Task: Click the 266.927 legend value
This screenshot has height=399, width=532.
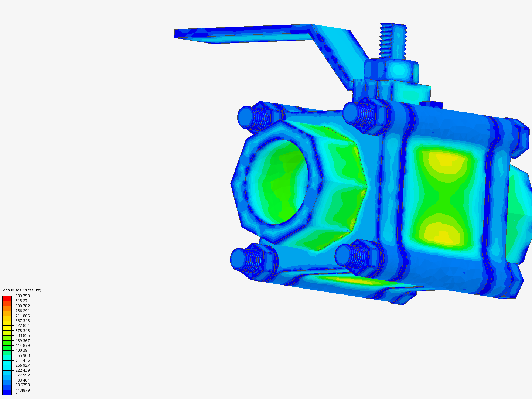Action: 23,365
